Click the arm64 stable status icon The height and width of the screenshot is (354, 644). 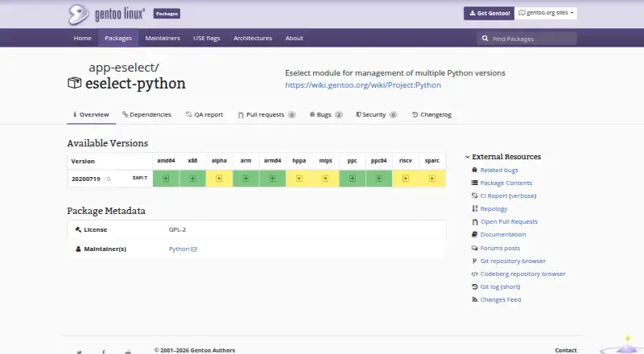point(272,179)
